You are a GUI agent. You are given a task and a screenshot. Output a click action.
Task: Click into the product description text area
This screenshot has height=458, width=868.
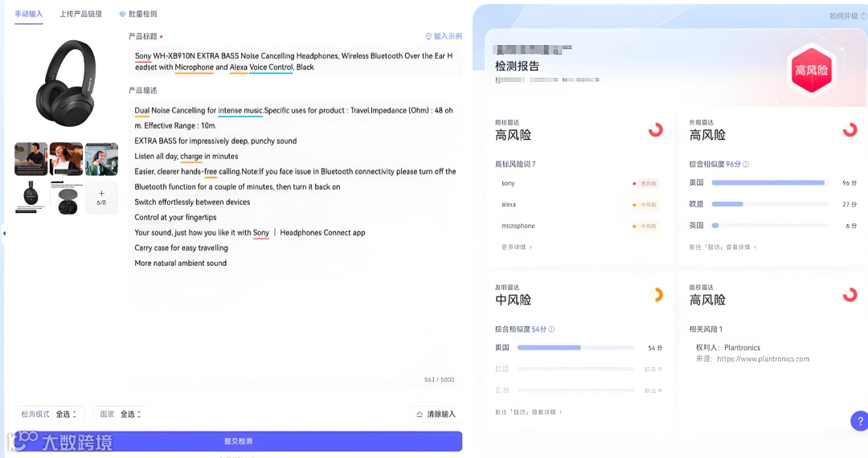296,243
